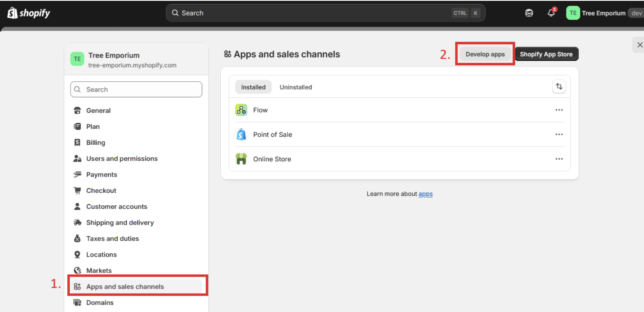The image size is (644, 312).
Task: Open the more options menu for Flow
Action: tap(559, 110)
